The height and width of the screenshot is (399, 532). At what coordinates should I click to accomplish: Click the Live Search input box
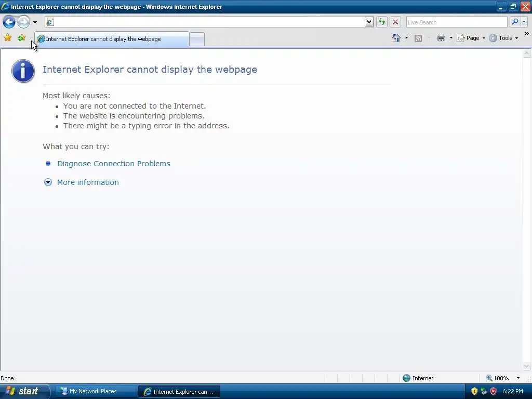(457, 22)
